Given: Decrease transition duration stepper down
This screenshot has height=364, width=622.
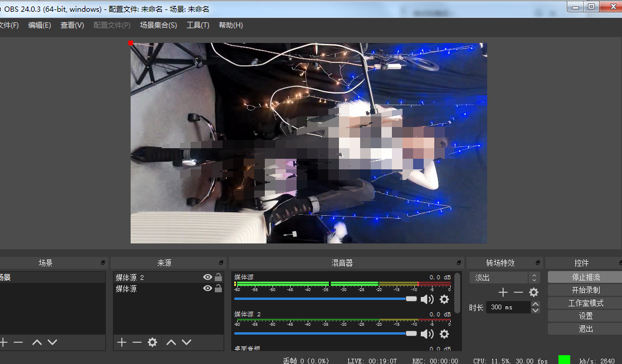Looking at the screenshot, I should (535, 310).
